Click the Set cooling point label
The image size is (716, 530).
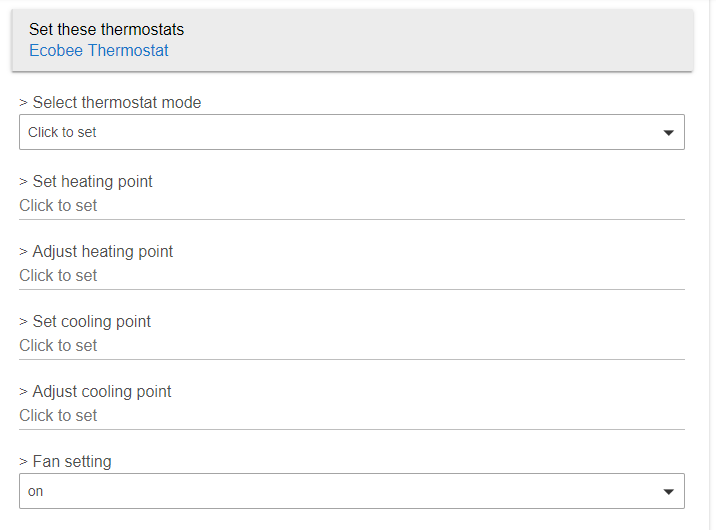coord(85,321)
